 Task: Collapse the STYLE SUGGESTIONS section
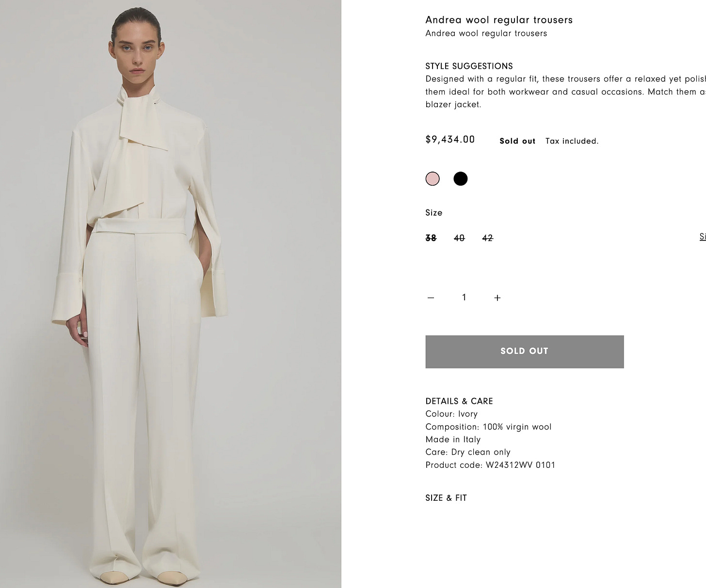(x=469, y=66)
